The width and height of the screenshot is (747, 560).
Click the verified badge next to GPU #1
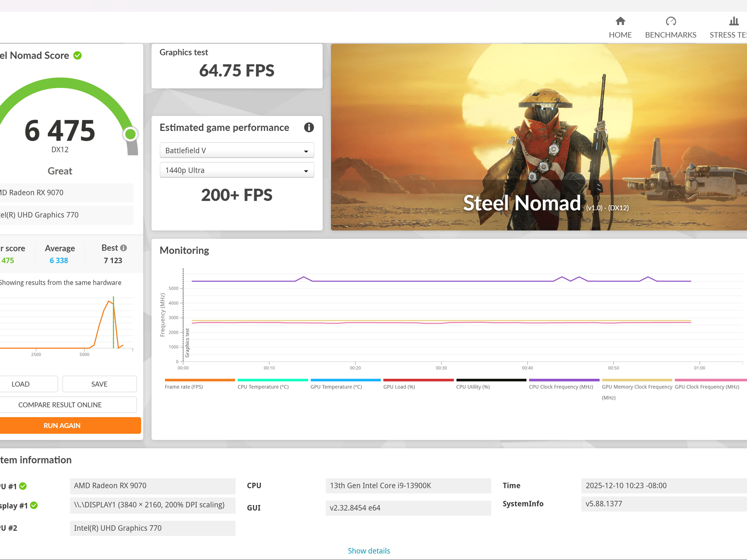(x=23, y=486)
